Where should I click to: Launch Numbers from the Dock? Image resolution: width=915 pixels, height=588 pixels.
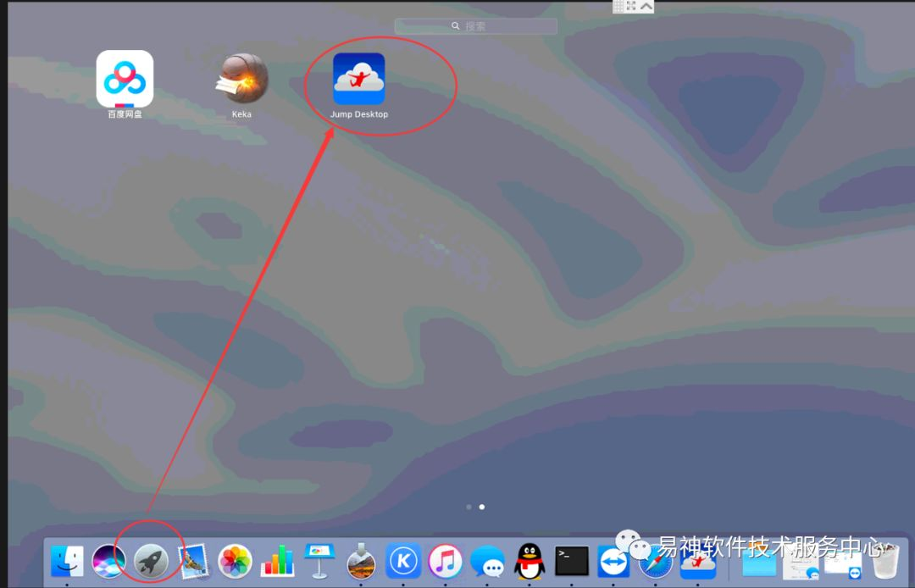coord(277,561)
